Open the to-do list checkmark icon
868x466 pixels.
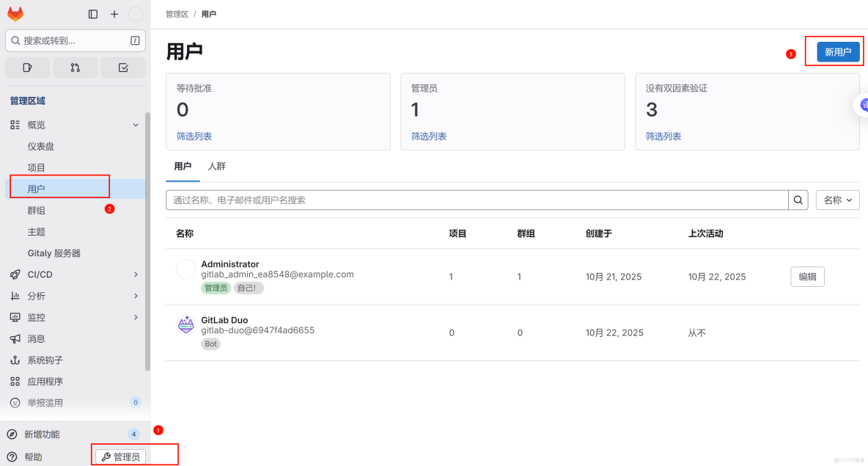point(122,67)
